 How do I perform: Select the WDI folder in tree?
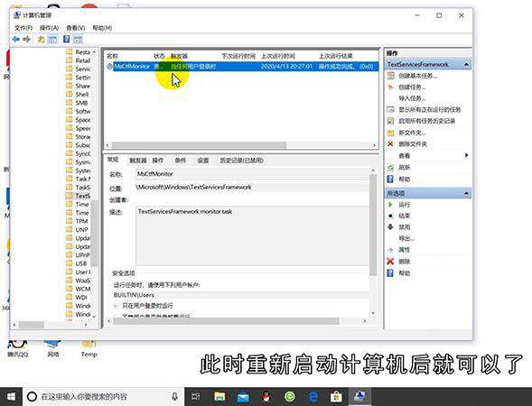pyautogui.click(x=77, y=298)
